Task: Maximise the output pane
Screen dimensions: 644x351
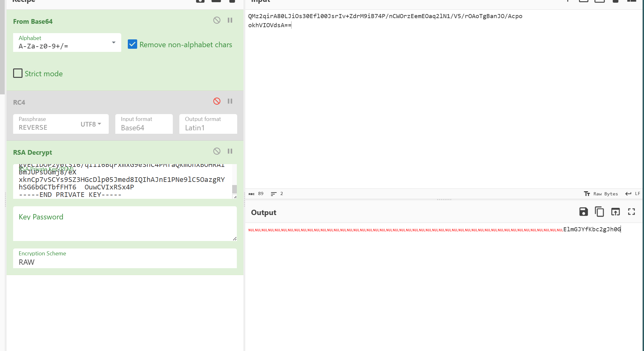Action: 631,212
